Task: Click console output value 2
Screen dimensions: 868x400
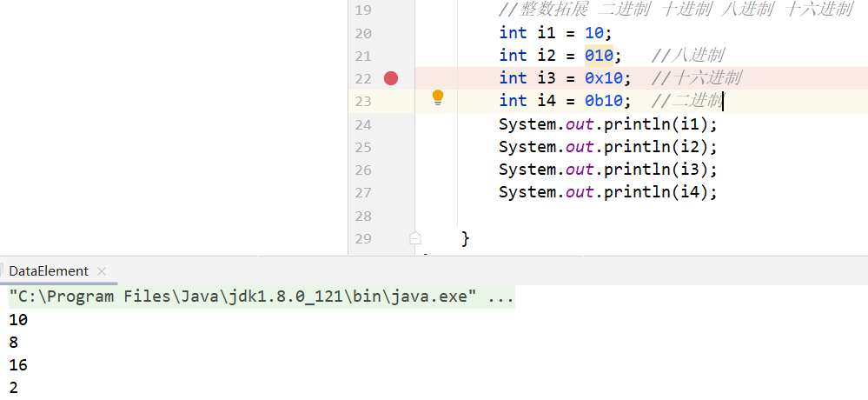Action: (x=14, y=389)
